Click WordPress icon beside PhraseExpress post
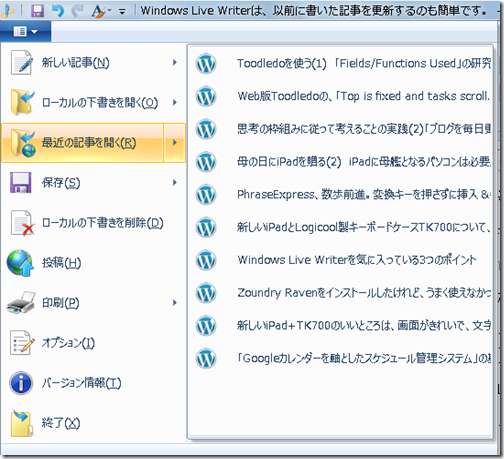Image resolution: width=504 pixels, height=459 pixels. [x=206, y=194]
